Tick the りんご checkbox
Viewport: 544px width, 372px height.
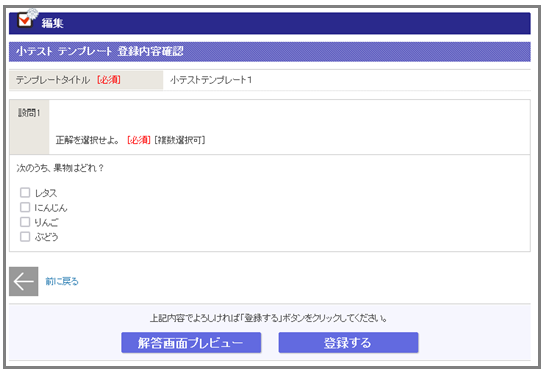(x=25, y=222)
